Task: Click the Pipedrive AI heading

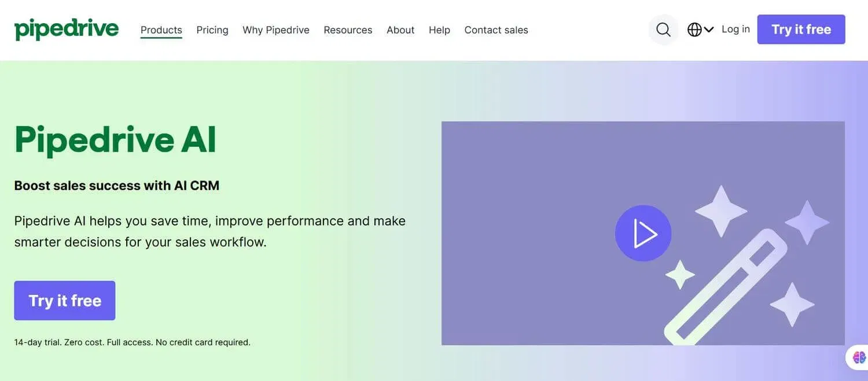Action: [115, 140]
